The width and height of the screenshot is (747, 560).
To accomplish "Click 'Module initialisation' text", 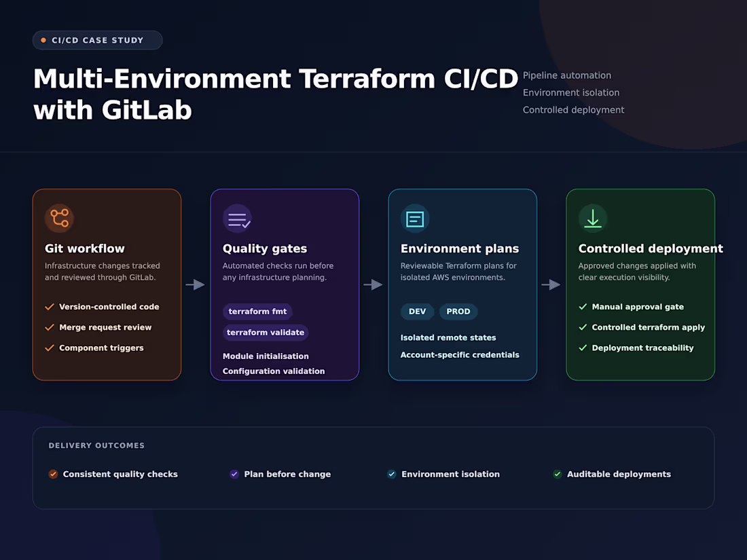I will click(x=266, y=356).
